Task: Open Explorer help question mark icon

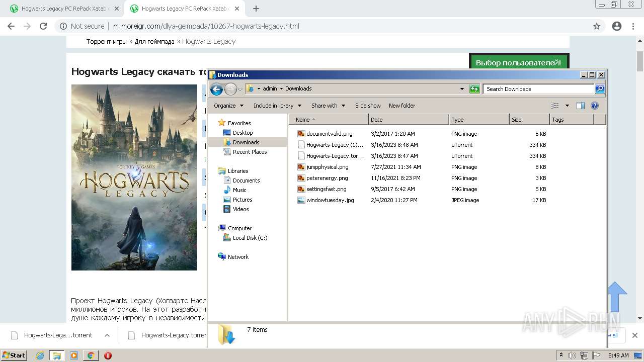Action: tap(595, 106)
